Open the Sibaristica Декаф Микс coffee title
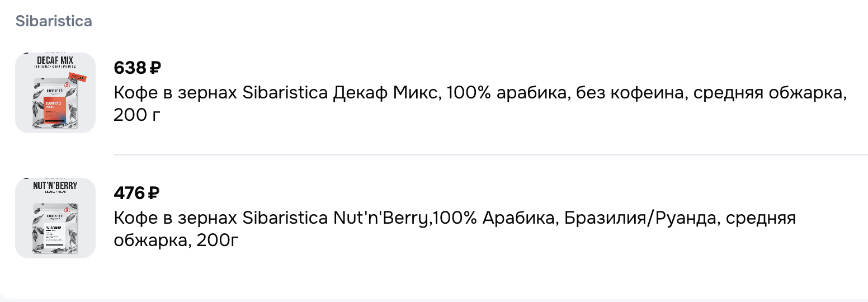 click(x=336, y=93)
